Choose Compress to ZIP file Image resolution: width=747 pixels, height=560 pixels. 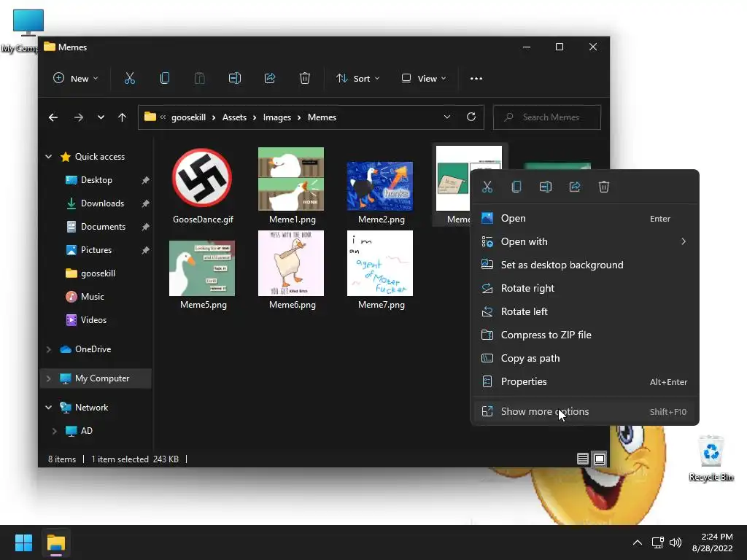(x=584, y=335)
